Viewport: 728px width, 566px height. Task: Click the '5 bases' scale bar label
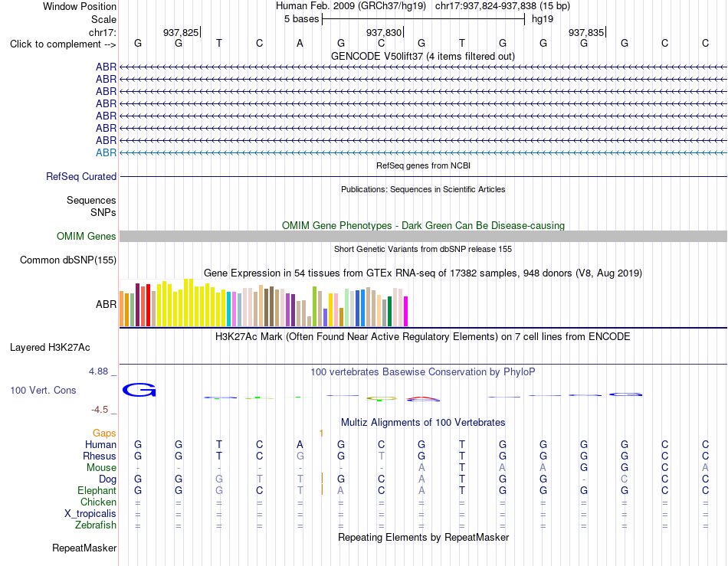pyautogui.click(x=301, y=19)
